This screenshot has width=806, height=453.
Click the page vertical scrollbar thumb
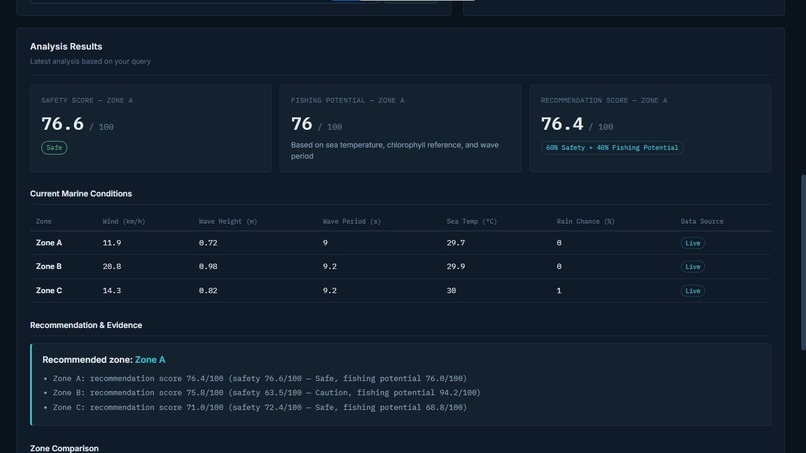coord(803,263)
